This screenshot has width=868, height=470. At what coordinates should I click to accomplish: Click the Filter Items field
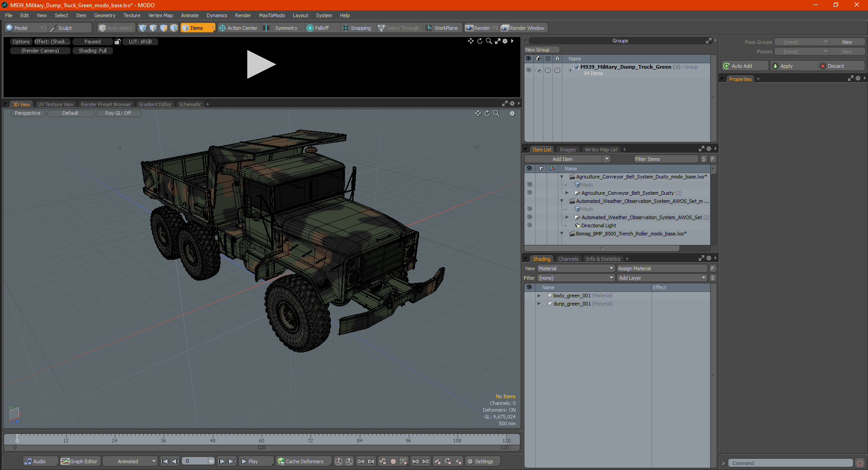tap(666, 159)
